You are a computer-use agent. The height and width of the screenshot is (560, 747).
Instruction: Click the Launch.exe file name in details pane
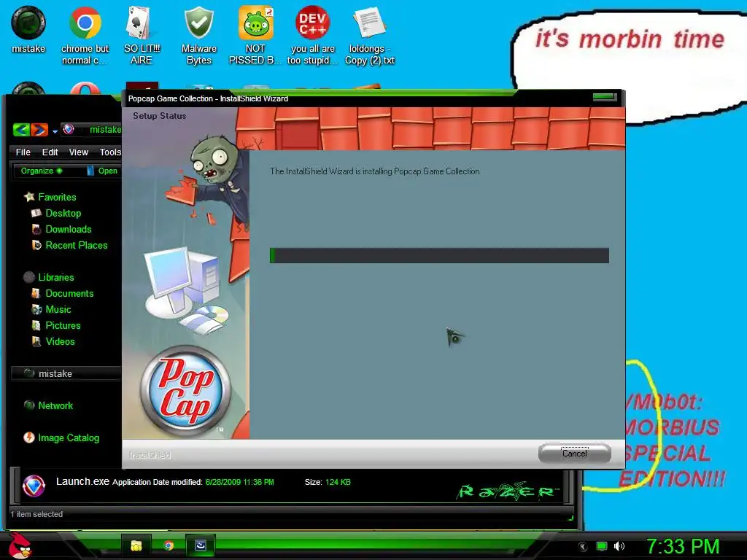tap(82, 481)
